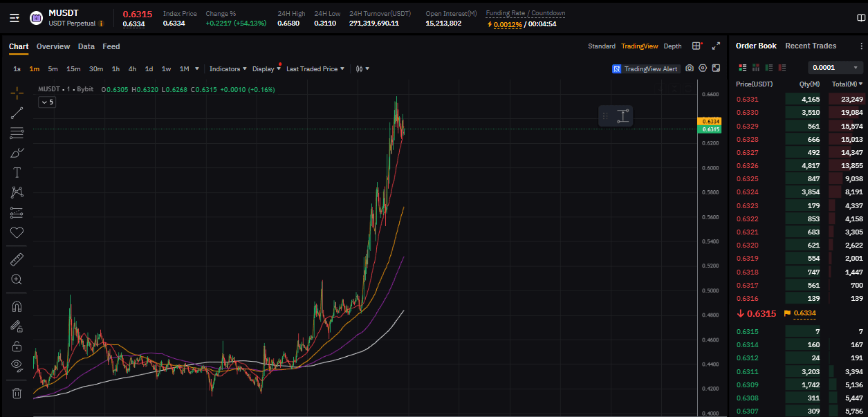The height and width of the screenshot is (417, 868).
Task: Expand chart to fullscreen with arrows icon
Action: (x=716, y=46)
